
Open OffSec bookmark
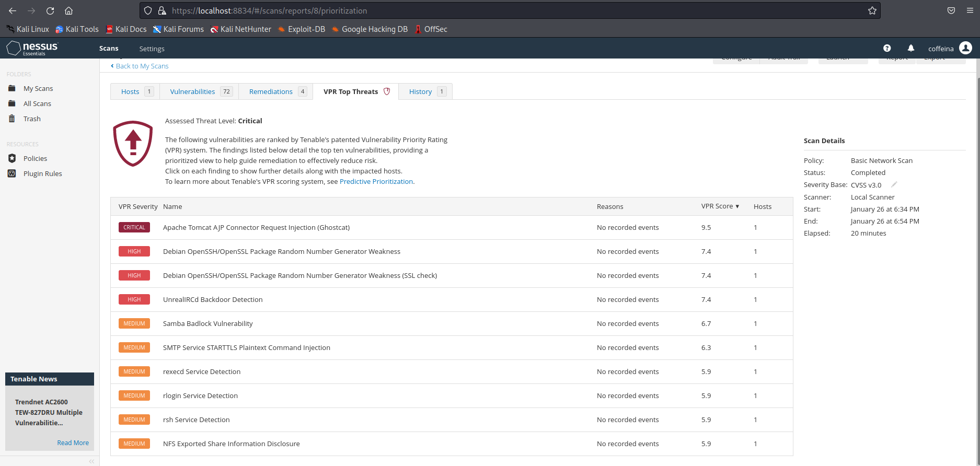[x=431, y=29]
